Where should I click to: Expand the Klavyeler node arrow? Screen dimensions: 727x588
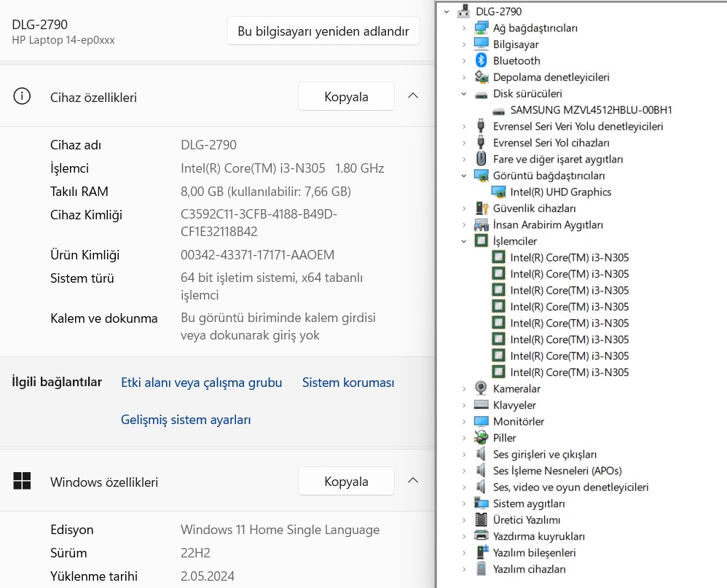(463, 405)
